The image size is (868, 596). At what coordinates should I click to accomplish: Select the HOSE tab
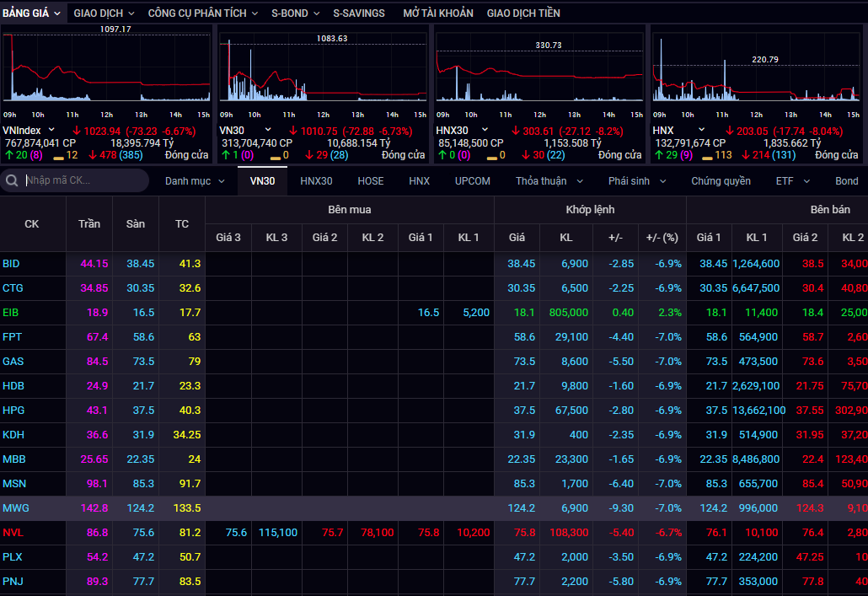point(371,181)
